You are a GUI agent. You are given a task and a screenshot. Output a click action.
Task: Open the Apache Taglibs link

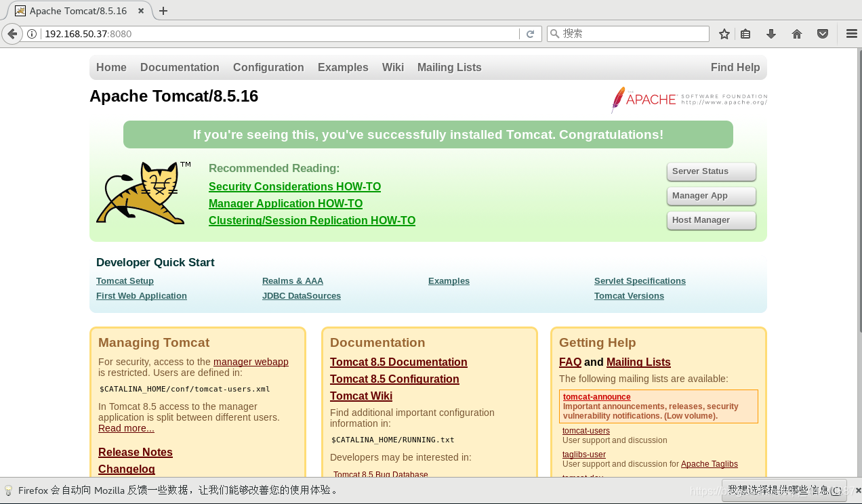pyautogui.click(x=710, y=464)
